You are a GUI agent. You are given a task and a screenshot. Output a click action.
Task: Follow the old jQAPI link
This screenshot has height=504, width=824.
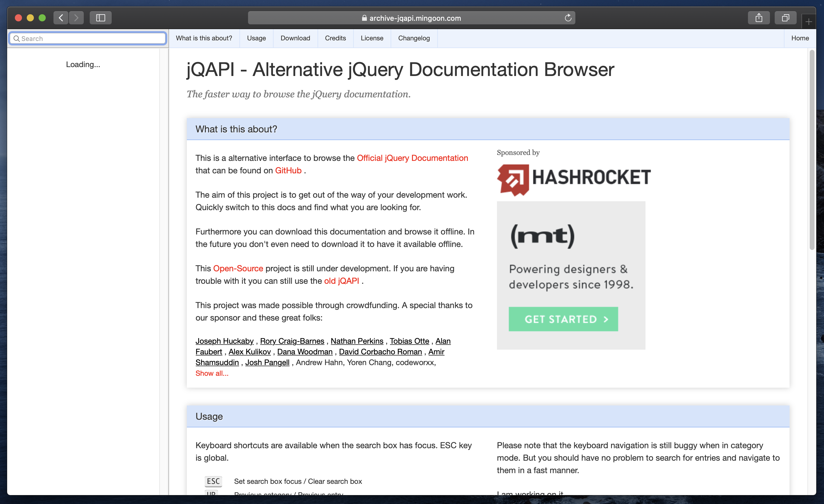tap(341, 281)
